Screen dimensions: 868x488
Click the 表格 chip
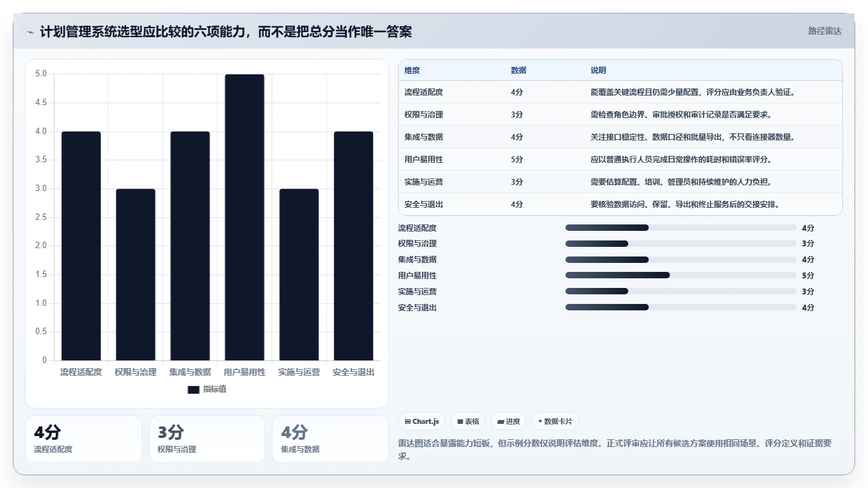(x=468, y=421)
